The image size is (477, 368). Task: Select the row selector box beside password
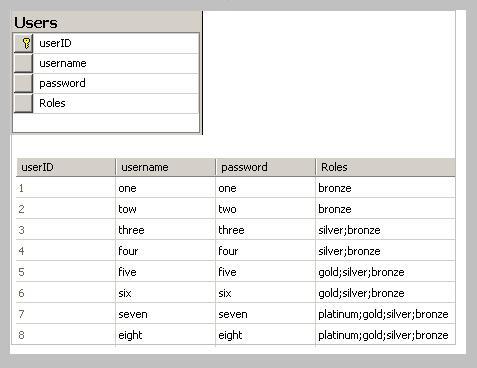(24, 83)
